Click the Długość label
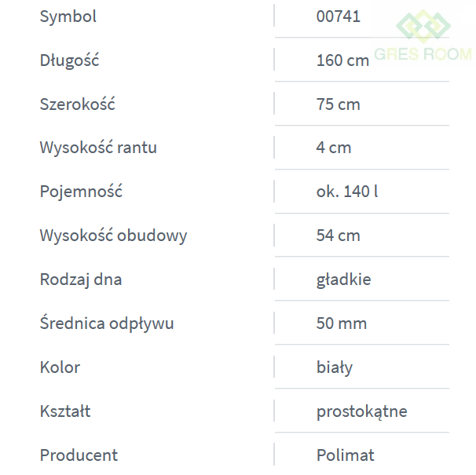 tap(69, 60)
